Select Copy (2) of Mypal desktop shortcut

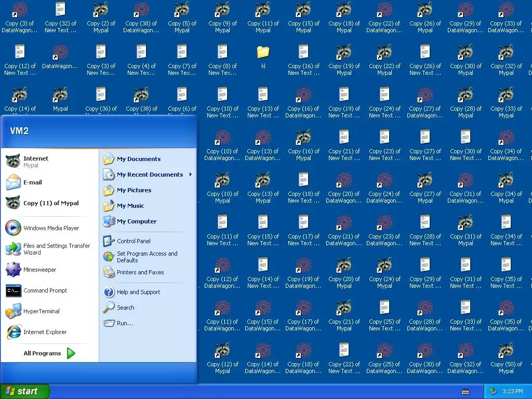tap(101, 17)
